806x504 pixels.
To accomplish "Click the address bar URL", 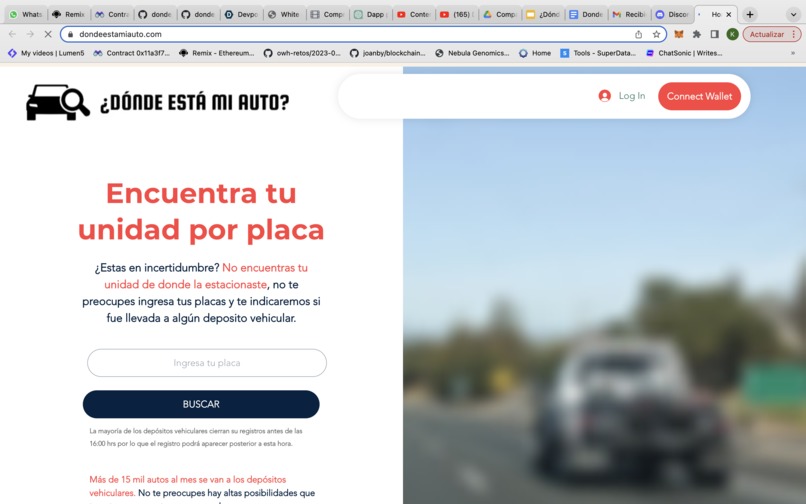I will 120,34.
